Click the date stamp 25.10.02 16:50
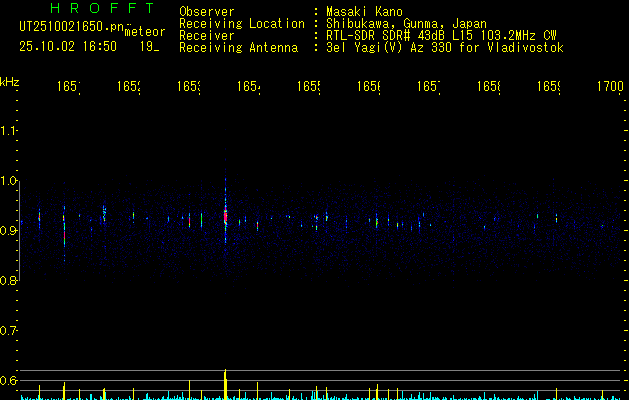This screenshot has height=400, width=629. pyautogui.click(x=68, y=46)
